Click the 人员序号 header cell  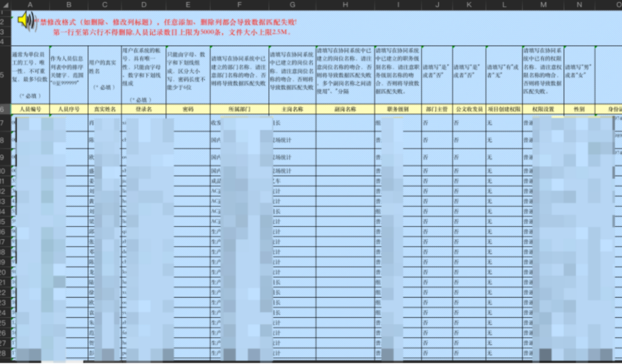69,109
